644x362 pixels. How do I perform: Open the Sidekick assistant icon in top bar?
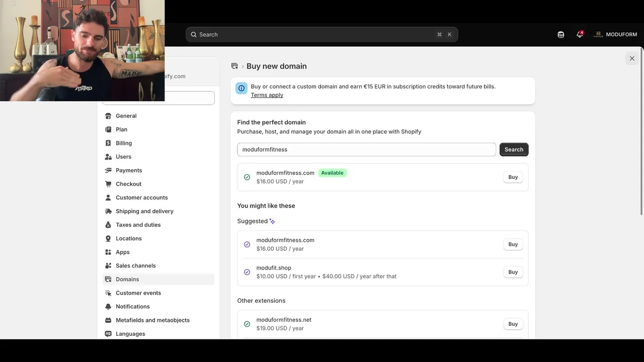(x=561, y=35)
